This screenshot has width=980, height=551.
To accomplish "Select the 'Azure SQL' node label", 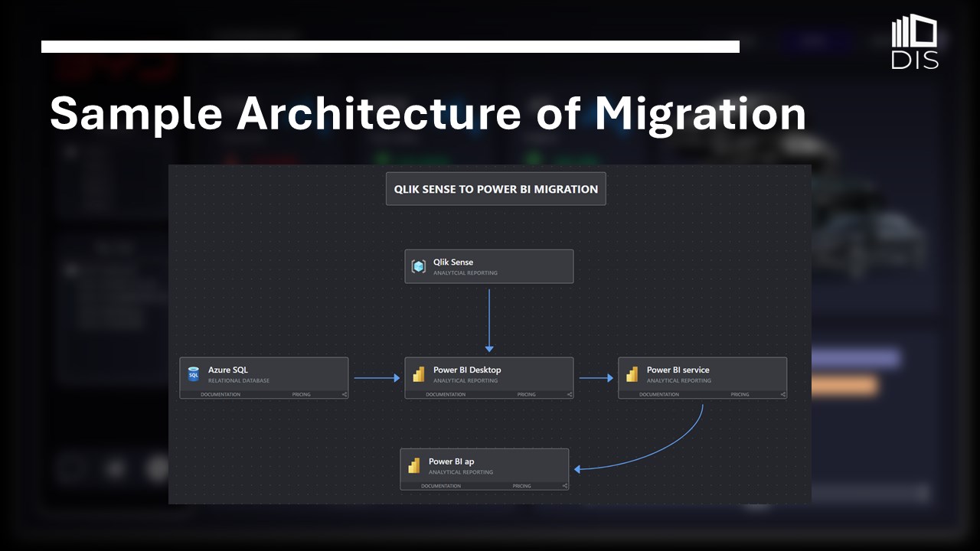I will pos(228,370).
